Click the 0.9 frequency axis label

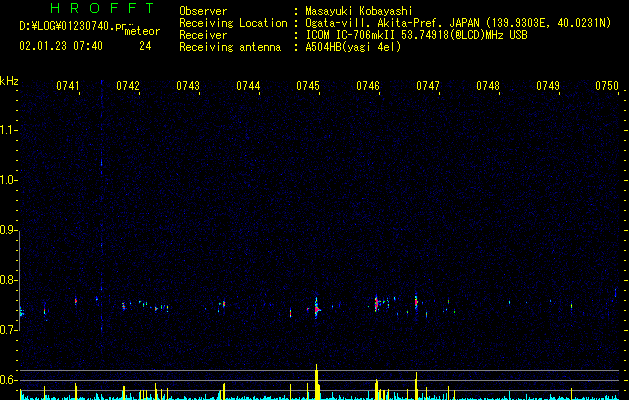(9, 230)
